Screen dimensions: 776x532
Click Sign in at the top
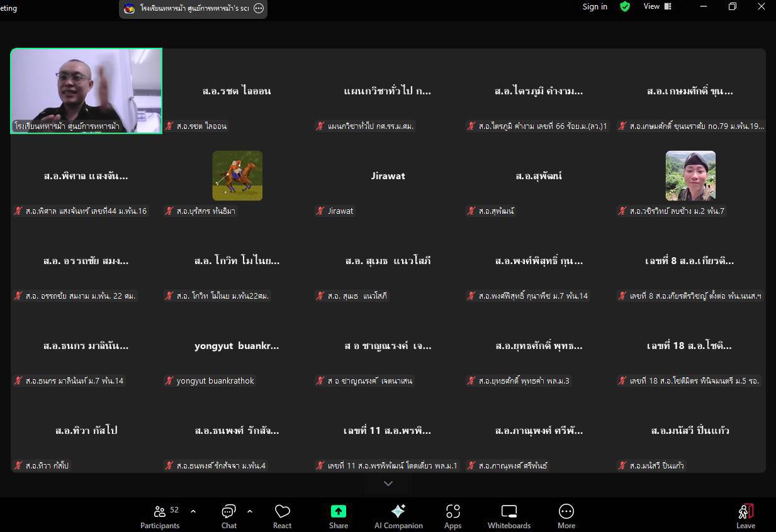[x=595, y=6]
